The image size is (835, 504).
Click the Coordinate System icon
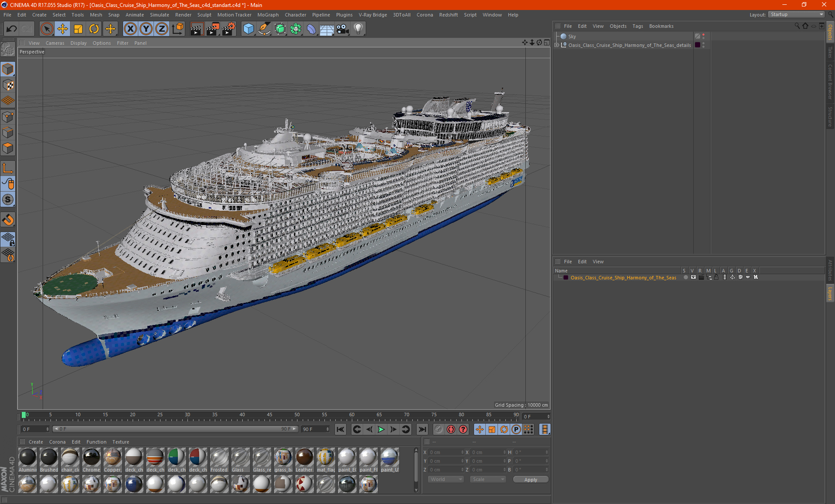tap(178, 29)
